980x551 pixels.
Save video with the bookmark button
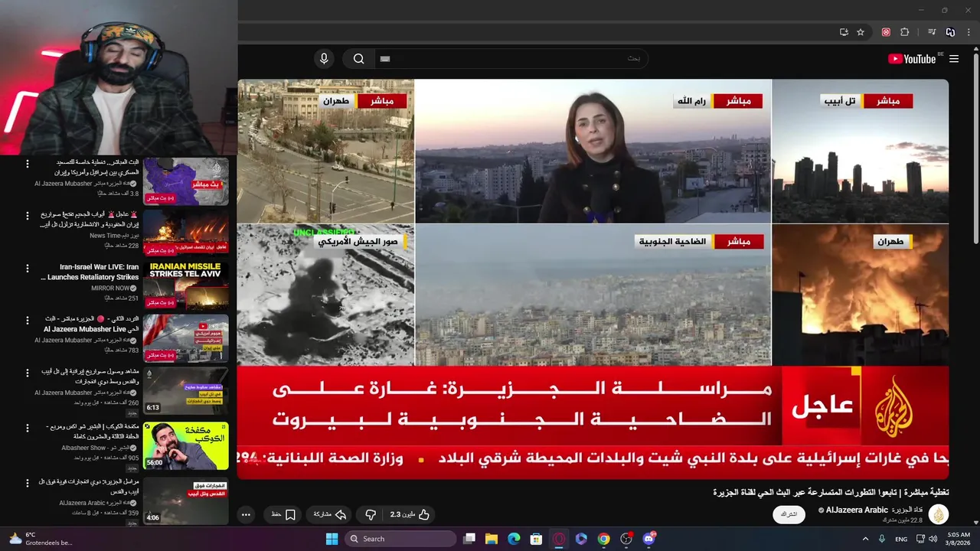click(283, 514)
